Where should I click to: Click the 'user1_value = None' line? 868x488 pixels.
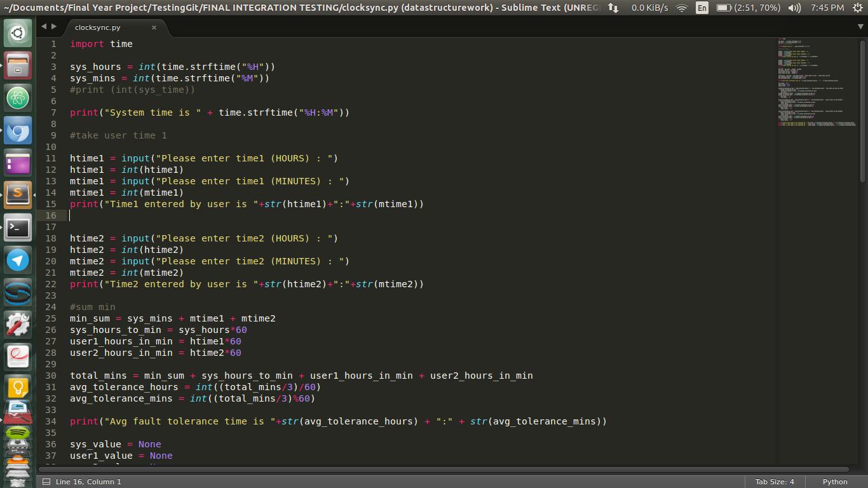coord(121,456)
